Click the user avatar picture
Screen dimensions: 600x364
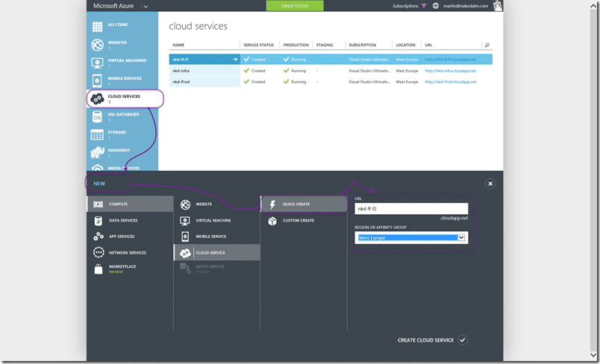point(498,6)
